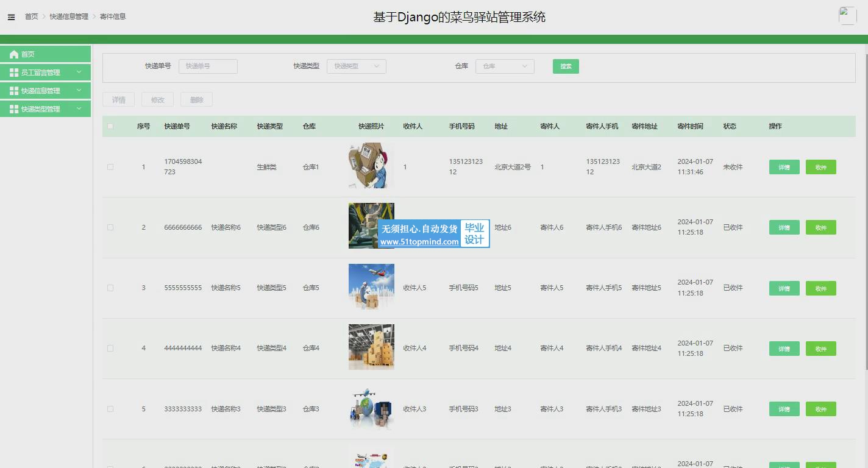Click the 详情 button above the table

(118, 100)
